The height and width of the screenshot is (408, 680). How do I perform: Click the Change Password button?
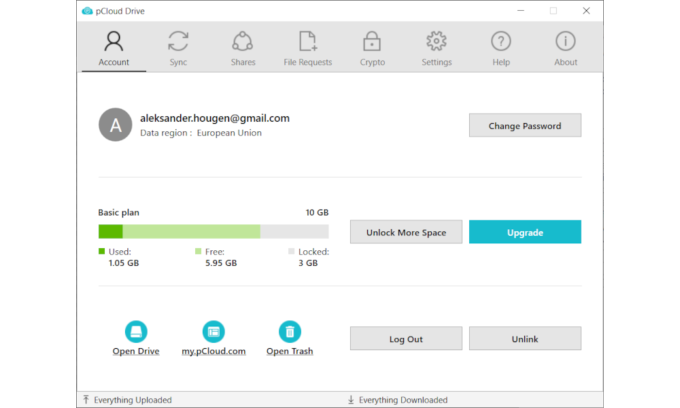tap(525, 125)
